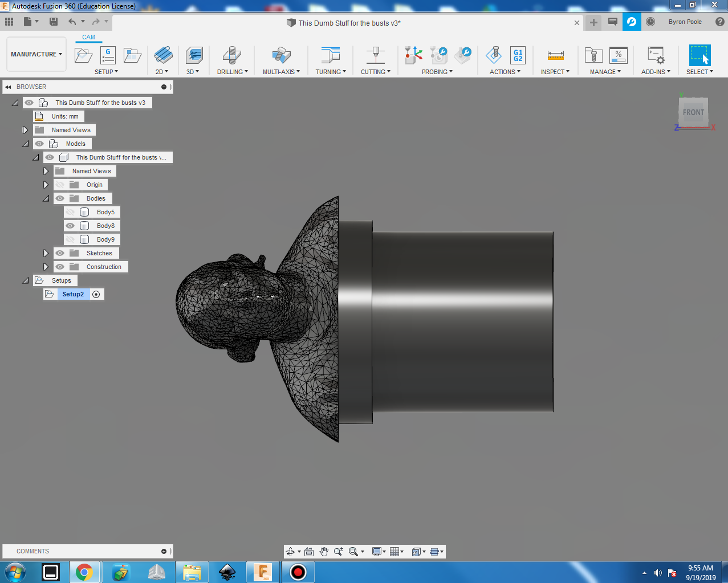Viewport: 728px width, 583px height.
Task: Switch to the CAM tab
Action: tap(88, 37)
